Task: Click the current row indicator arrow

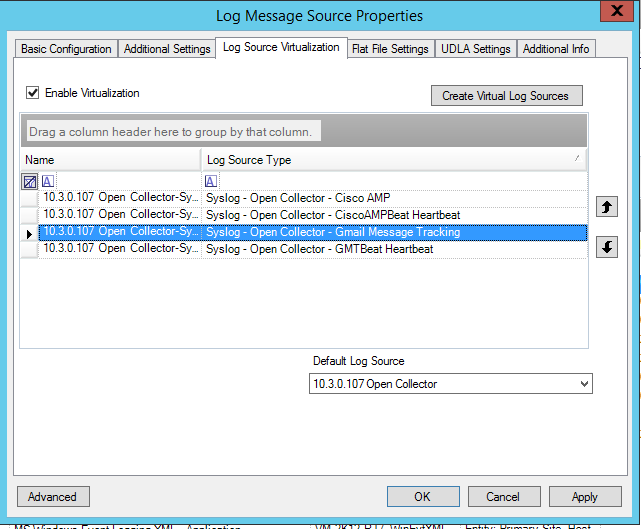Action: 29,232
